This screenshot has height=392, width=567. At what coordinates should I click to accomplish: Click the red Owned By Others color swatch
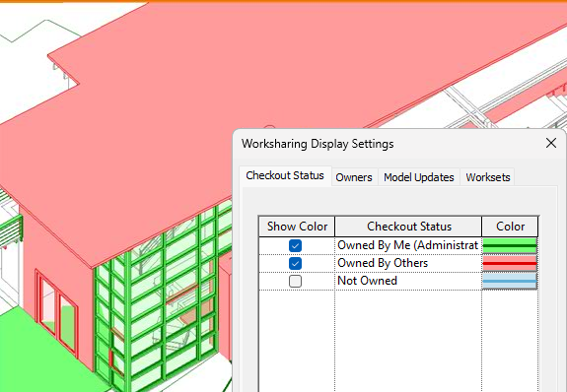point(510,263)
